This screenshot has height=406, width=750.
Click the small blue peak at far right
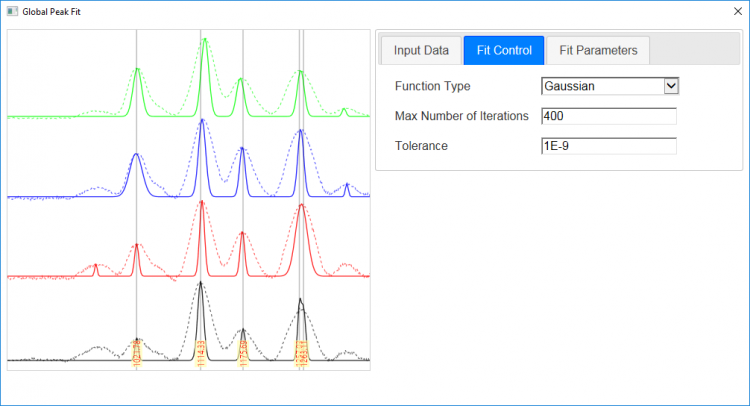(x=347, y=187)
